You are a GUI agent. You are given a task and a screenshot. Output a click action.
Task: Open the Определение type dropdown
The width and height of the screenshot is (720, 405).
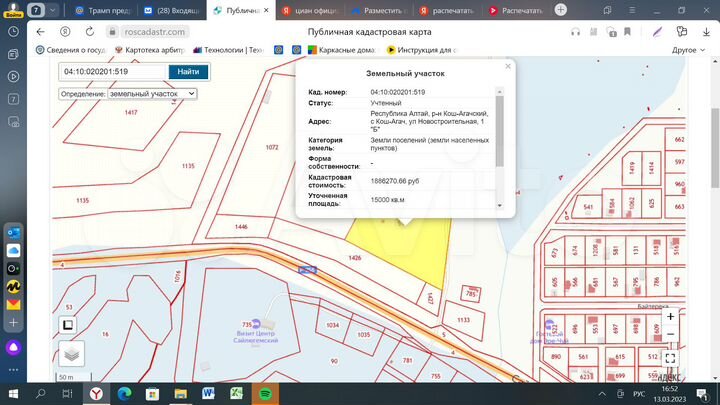(x=152, y=94)
